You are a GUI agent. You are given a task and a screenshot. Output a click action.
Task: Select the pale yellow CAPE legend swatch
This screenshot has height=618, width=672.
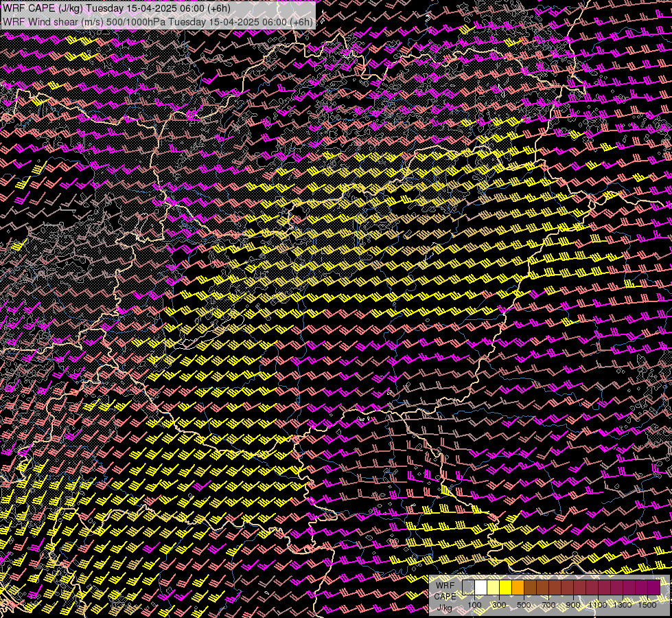point(494,587)
